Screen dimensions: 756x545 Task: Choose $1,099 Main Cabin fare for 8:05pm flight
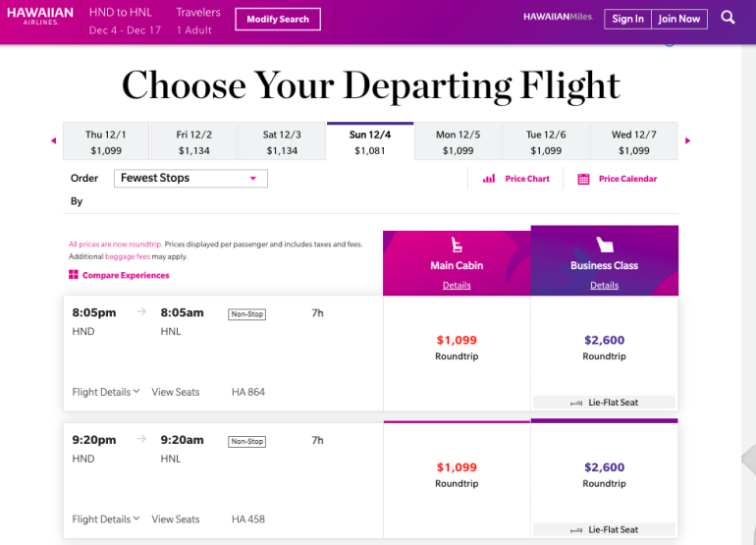tap(457, 348)
